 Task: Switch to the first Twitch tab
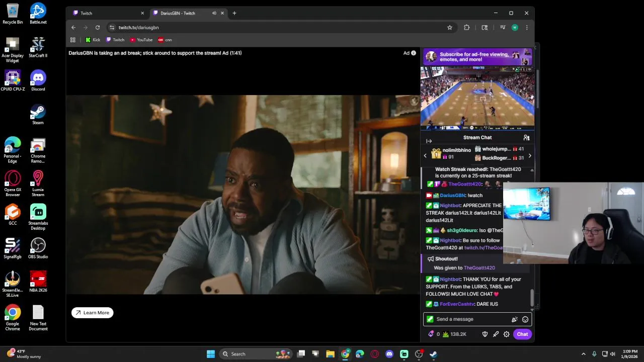point(108,13)
